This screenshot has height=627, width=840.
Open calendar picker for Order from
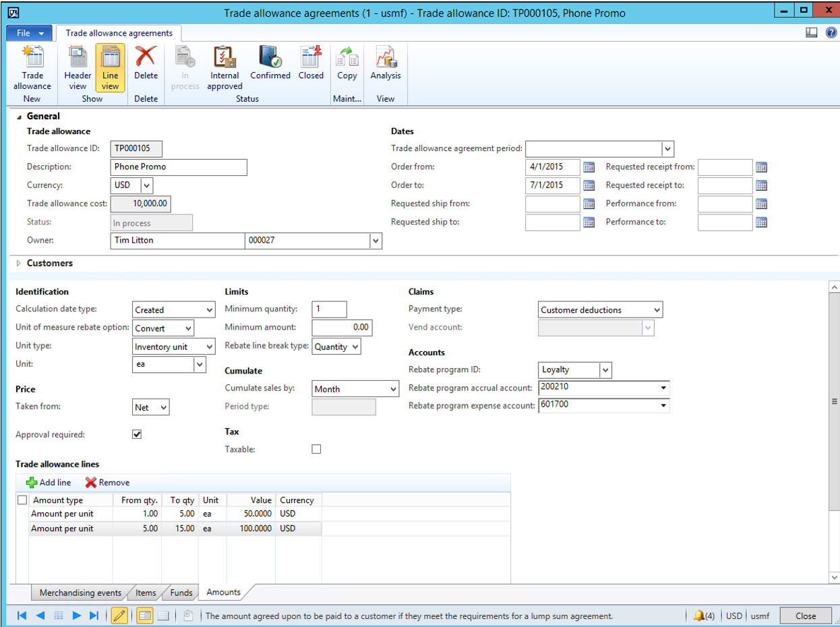[589, 167]
